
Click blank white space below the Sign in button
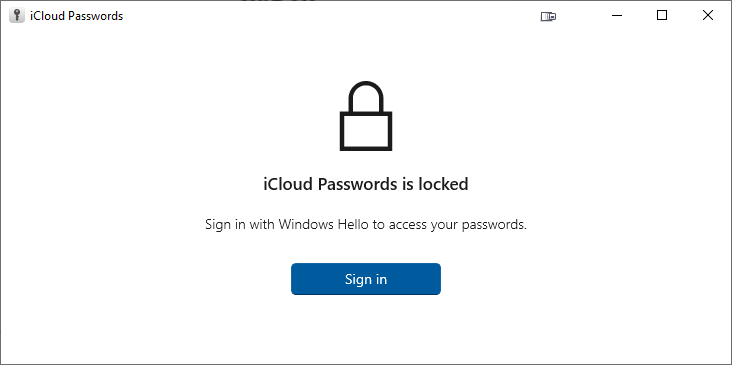(x=366, y=329)
